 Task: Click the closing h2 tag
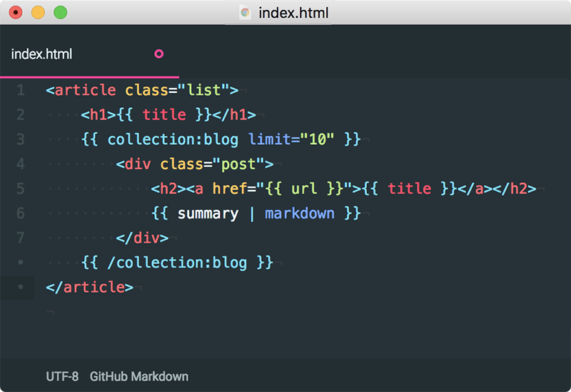[x=515, y=189]
